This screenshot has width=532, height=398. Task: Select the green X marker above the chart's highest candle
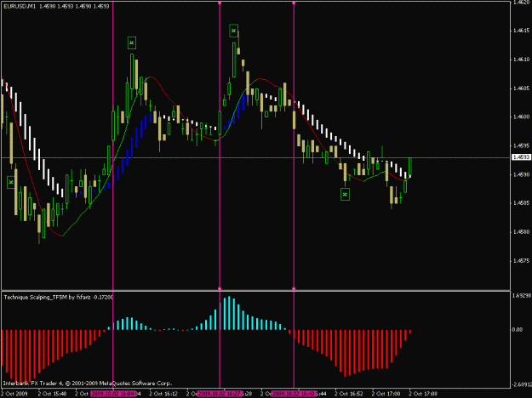coord(233,31)
